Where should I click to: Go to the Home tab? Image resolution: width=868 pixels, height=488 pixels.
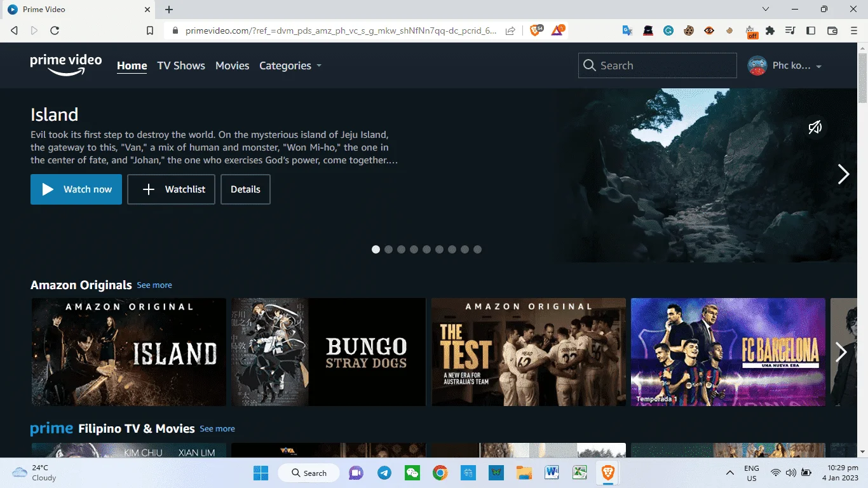point(132,65)
